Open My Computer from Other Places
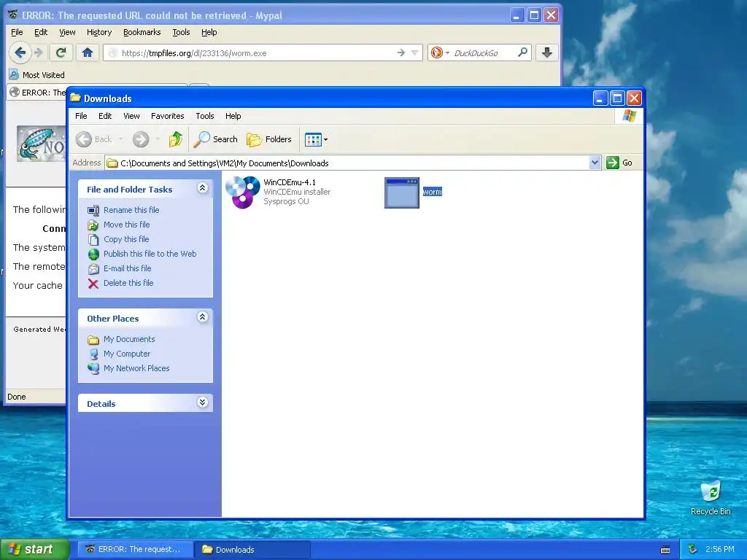The height and width of the screenshot is (560, 747). click(127, 354)
